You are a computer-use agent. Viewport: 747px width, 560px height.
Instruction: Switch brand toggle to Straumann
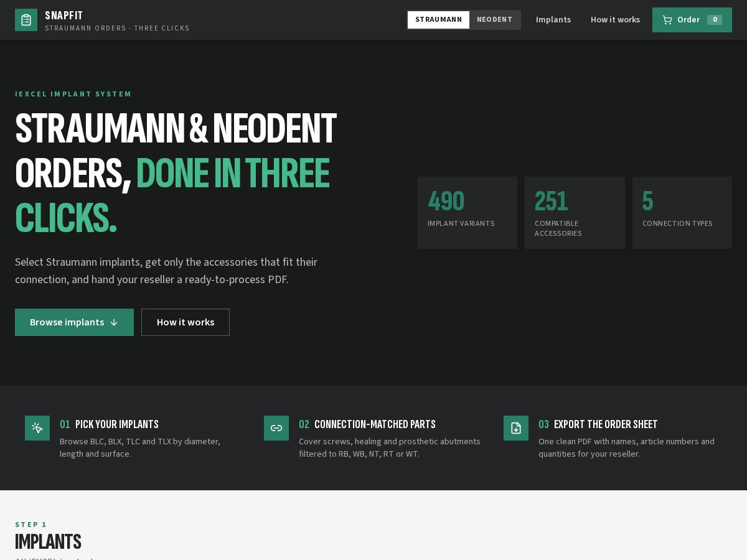[x=438, y=20]
